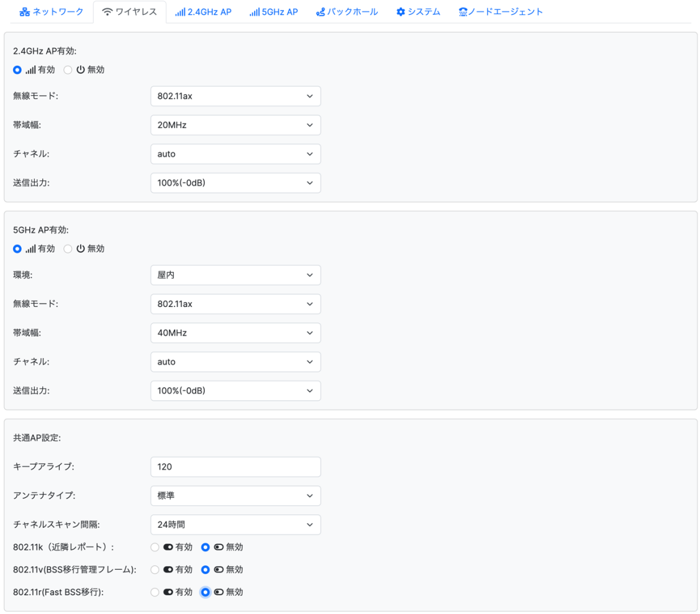
Task: Disable 802.11v BSS移行管理フレーム 無効 radio
Action: point(206,570)
